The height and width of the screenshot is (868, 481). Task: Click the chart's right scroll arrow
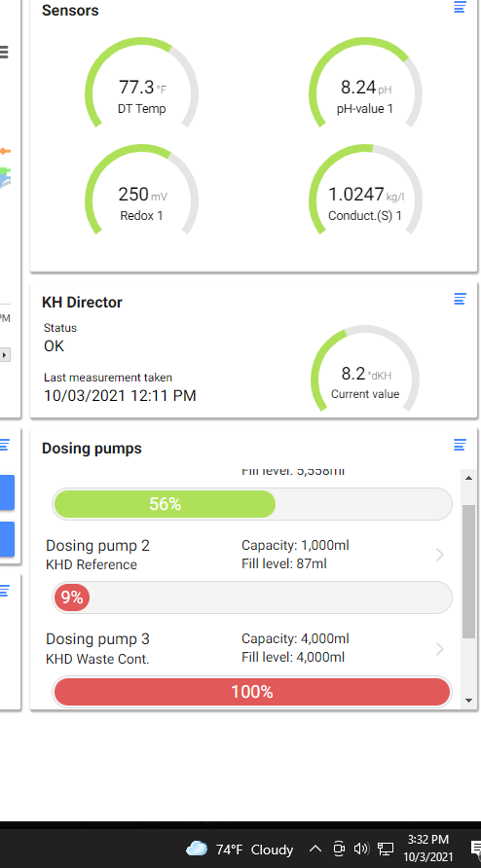click(x=5, y=354)
